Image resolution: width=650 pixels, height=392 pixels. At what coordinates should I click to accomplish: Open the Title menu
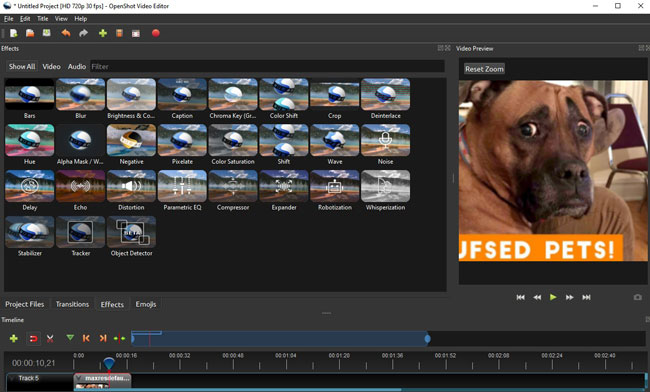pos(42,19)
